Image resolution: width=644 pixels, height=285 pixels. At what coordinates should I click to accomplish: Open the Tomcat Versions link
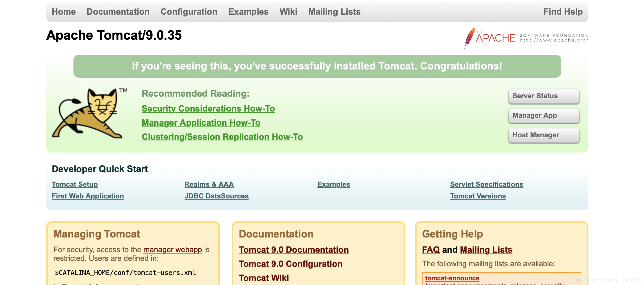[478, 196]
